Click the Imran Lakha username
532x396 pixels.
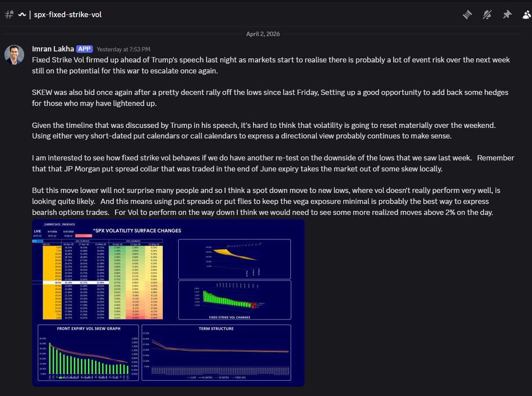click(53, 49)
